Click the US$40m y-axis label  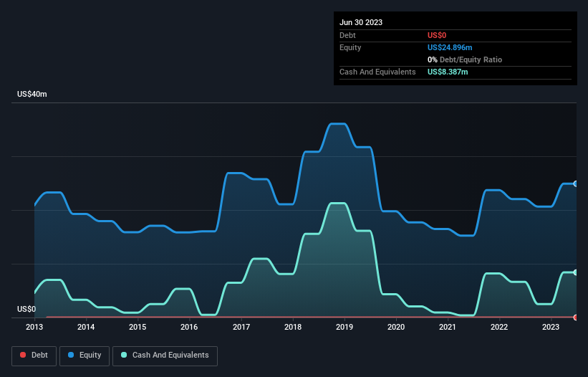32,94
